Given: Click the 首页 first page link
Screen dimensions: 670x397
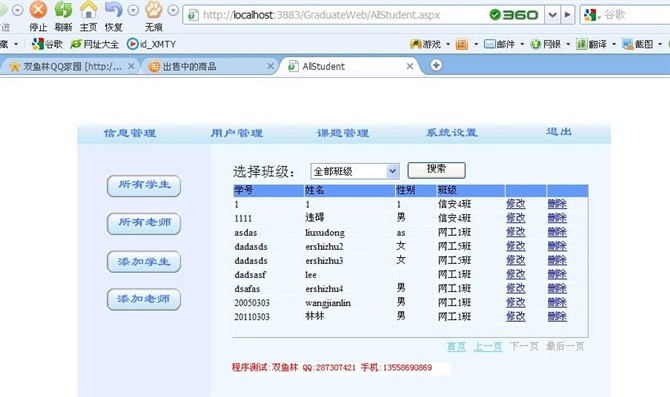Looking at the screenshot, I should pos(456,346).
